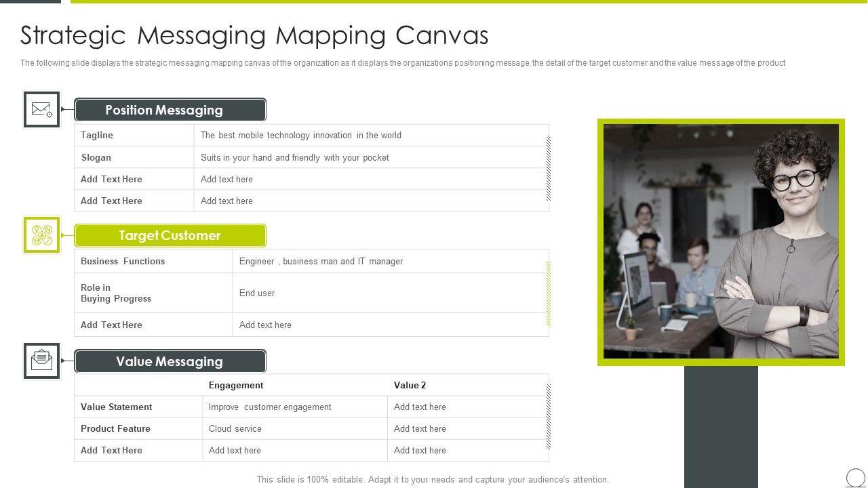Click the green hatched bar beside Target Customer table
The height and width of the screenshot is (488, 868).
click(549, 293)
